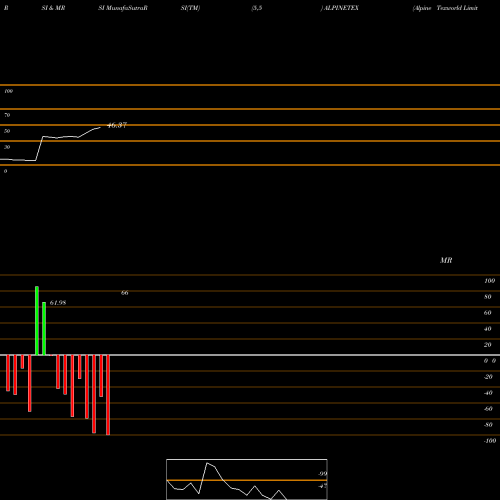Select the SI & MR header label

coord(53,8)
